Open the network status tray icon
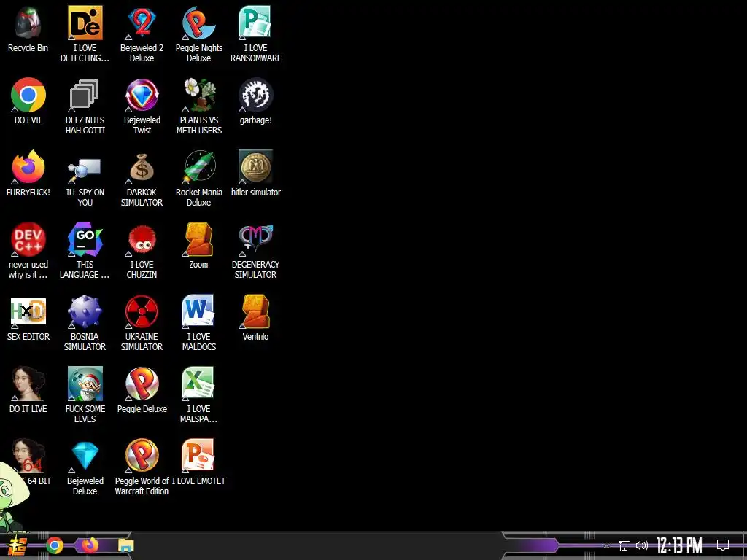Viewport: 747px width, 560px height. [624, 545]
